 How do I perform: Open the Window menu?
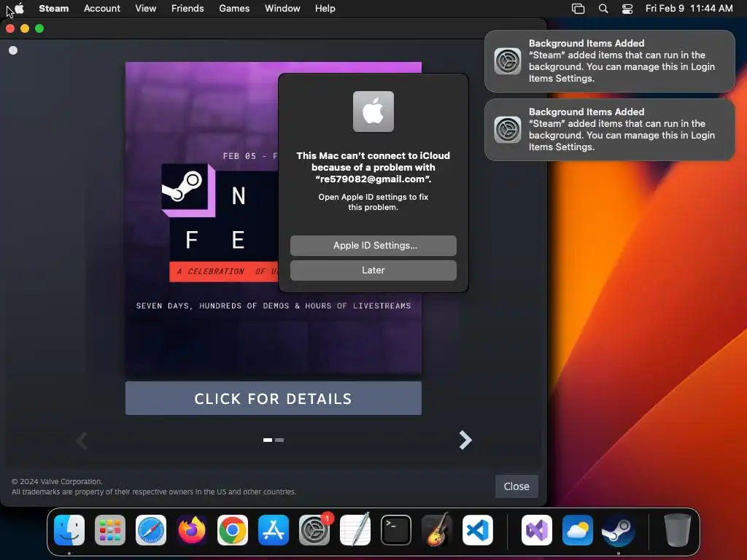click(x=282, y=8)
